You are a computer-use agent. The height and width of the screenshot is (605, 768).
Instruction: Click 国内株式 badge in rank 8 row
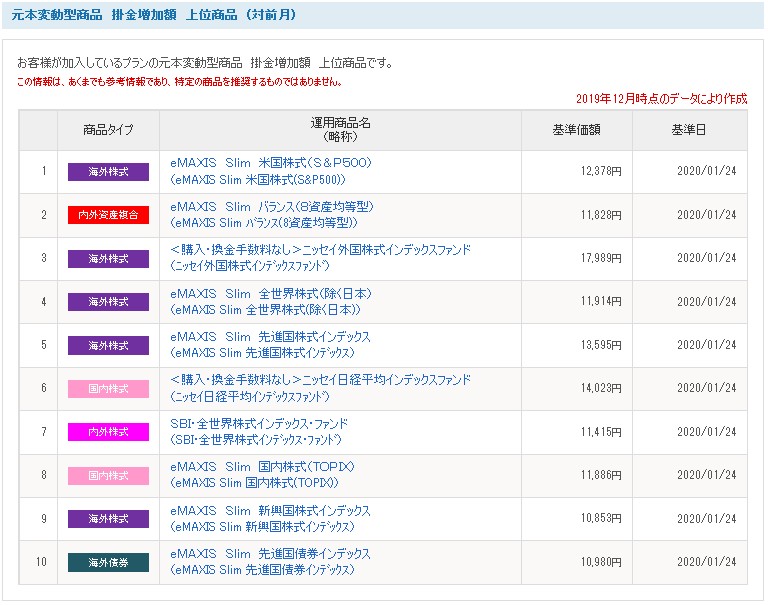[108, 476]
